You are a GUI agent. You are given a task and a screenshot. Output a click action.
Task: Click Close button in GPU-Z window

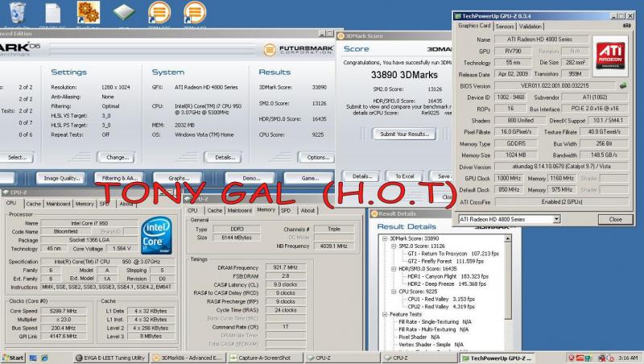615,219
